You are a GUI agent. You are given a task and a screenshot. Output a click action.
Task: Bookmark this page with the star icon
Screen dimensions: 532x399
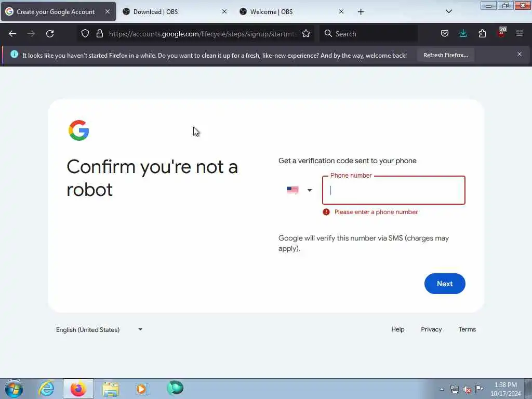click(305, 34)
